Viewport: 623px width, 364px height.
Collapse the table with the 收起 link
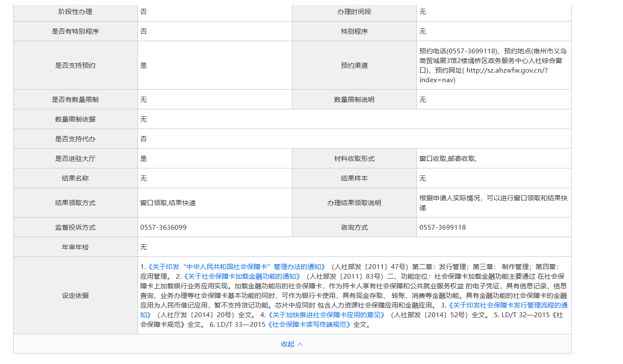[x=288, y=344]
